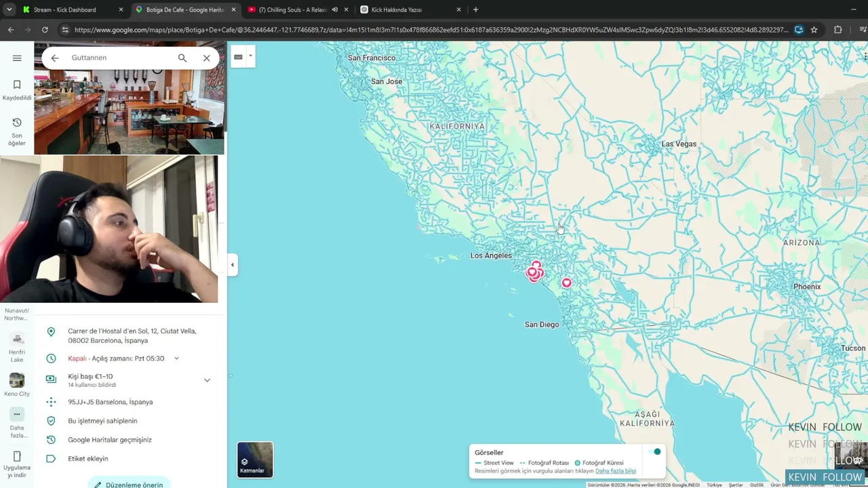Open the media controls icon

(863, 30)
